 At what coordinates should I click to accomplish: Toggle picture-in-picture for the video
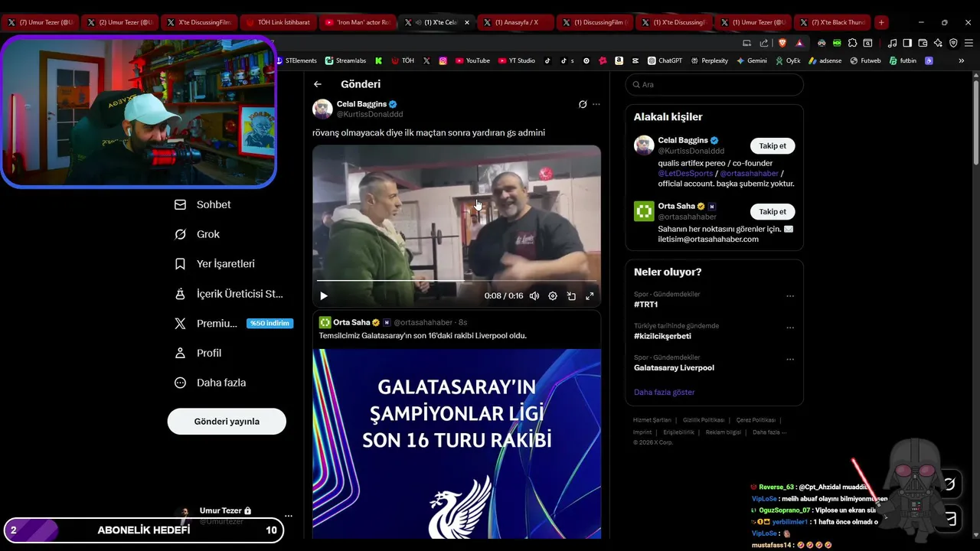(x=571, y=296)
